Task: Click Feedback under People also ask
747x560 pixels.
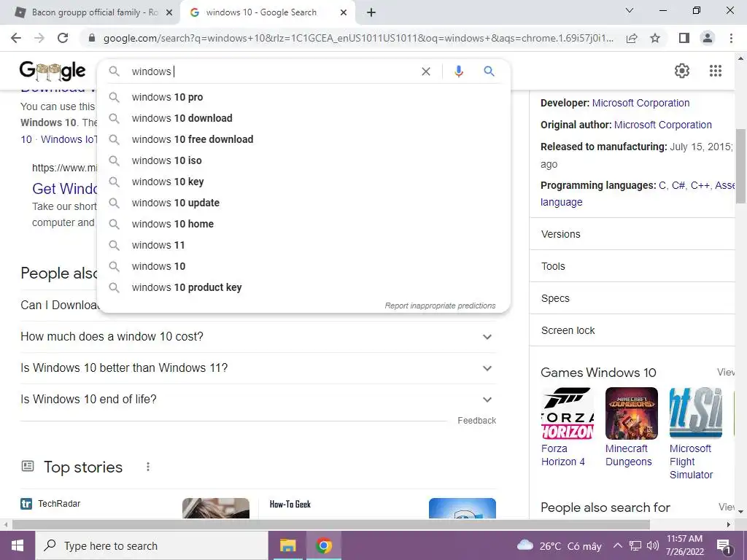Action: pyautogui.click(x=477, y=421)
